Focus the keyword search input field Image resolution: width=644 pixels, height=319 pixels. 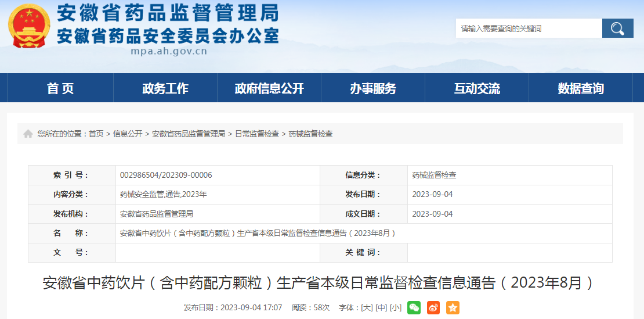click(528, 28)
